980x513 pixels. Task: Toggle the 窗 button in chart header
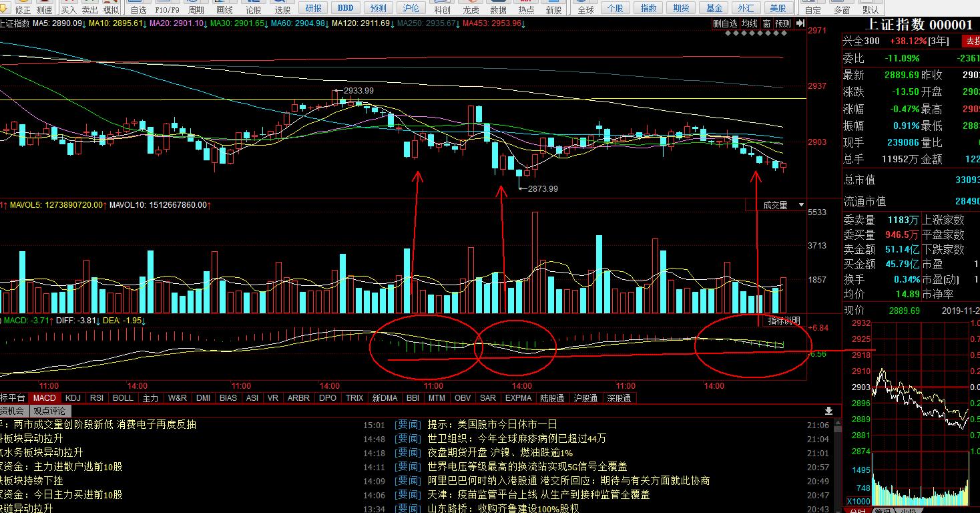(766, 23)
